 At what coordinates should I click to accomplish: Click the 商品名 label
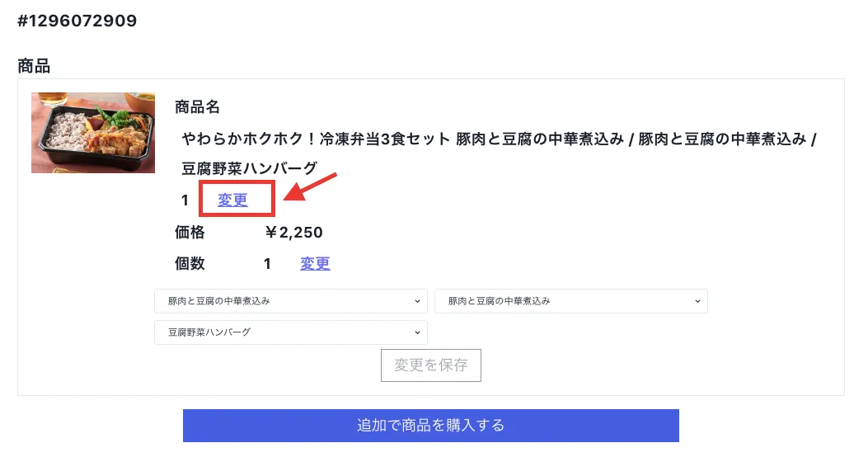pos(197,107)
